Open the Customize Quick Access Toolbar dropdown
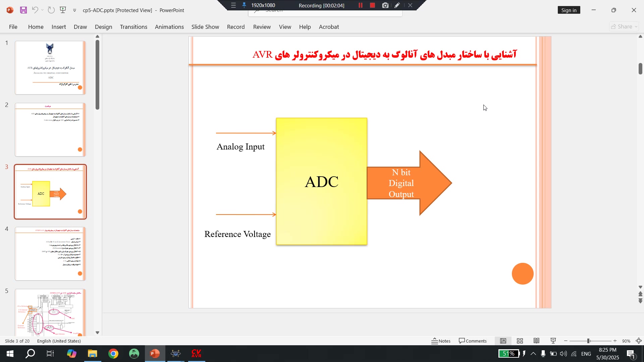The image size is (644, 362). coord(74,10)
